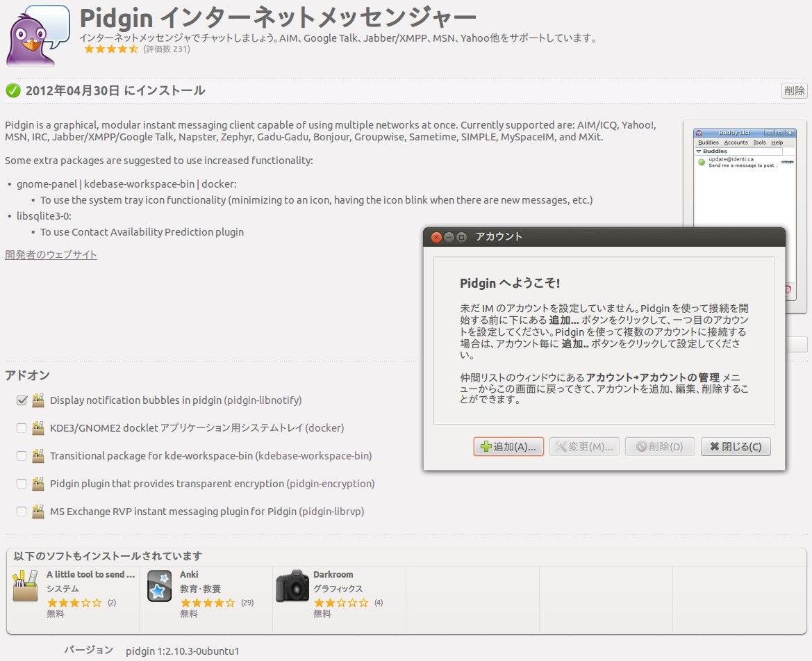
Task: Open the 開発者のウェブサイト link
Action: tap(51, 254)
